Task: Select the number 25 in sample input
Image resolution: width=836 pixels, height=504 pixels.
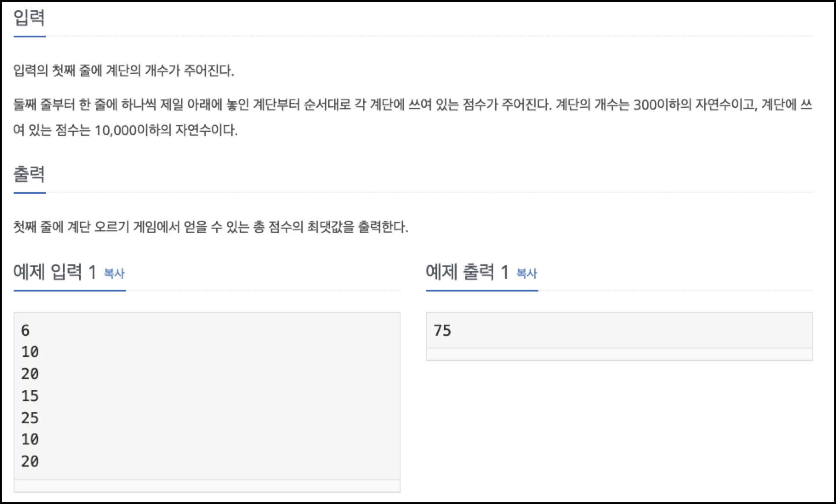Action: click(29, 418)
